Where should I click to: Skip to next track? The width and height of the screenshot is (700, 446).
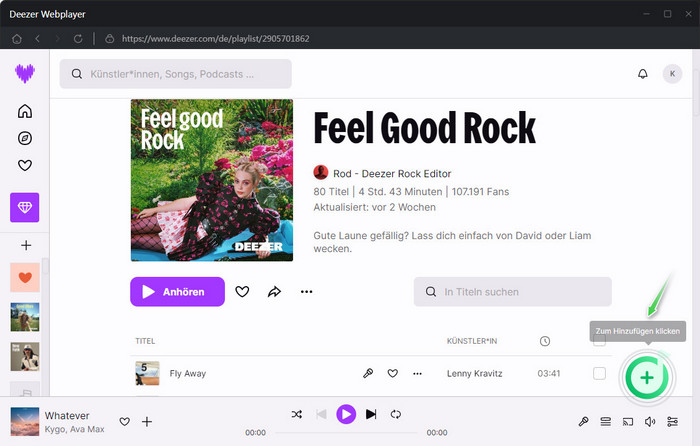click(371, 414)
